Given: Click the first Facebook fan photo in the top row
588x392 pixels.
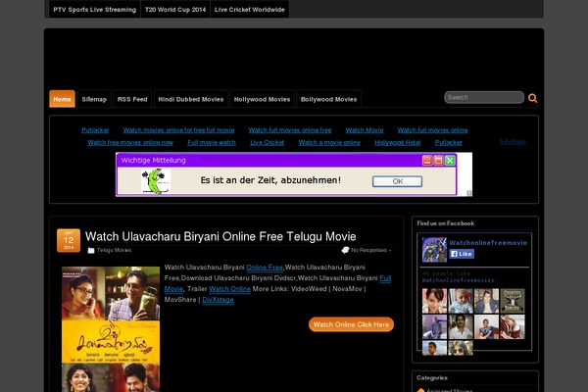Looking at the screenshot, I should (x=434, y=301).
